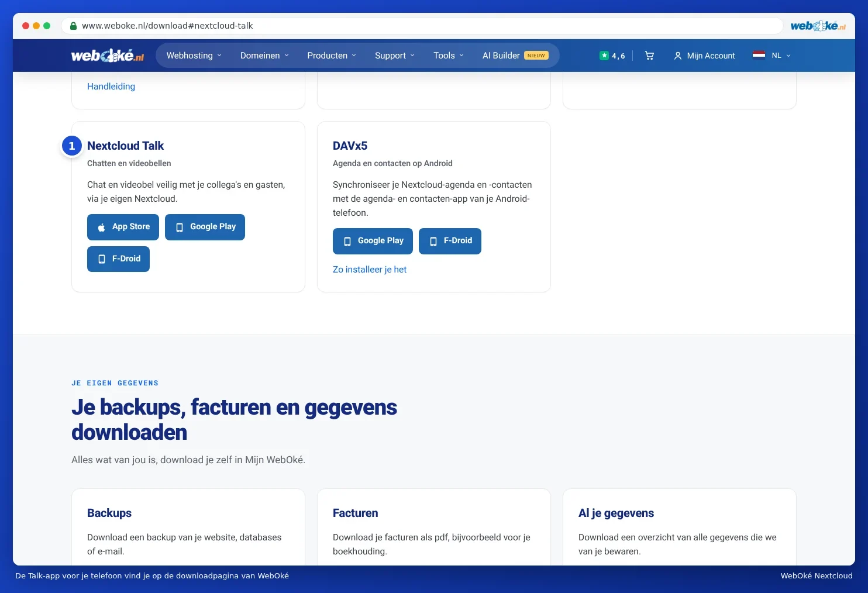868x593 pixels.
Task: Click the Backups card heading
Action: (x=109, y=513)
